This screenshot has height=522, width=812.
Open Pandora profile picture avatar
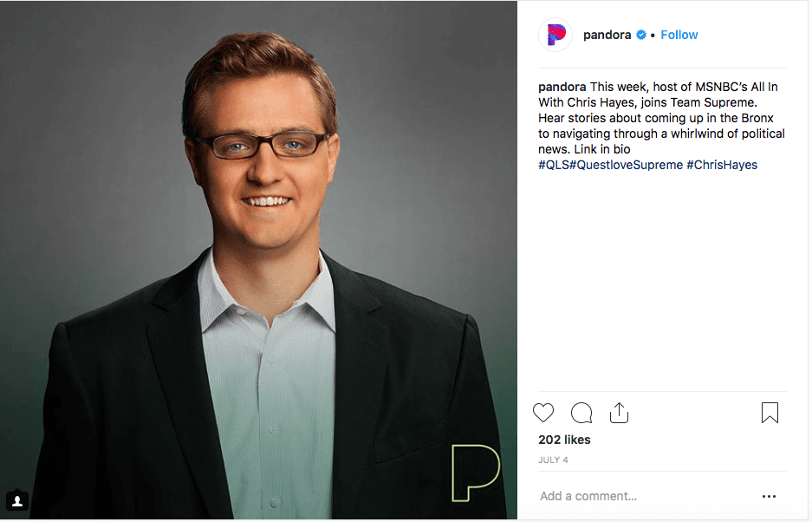coord(555,35)
